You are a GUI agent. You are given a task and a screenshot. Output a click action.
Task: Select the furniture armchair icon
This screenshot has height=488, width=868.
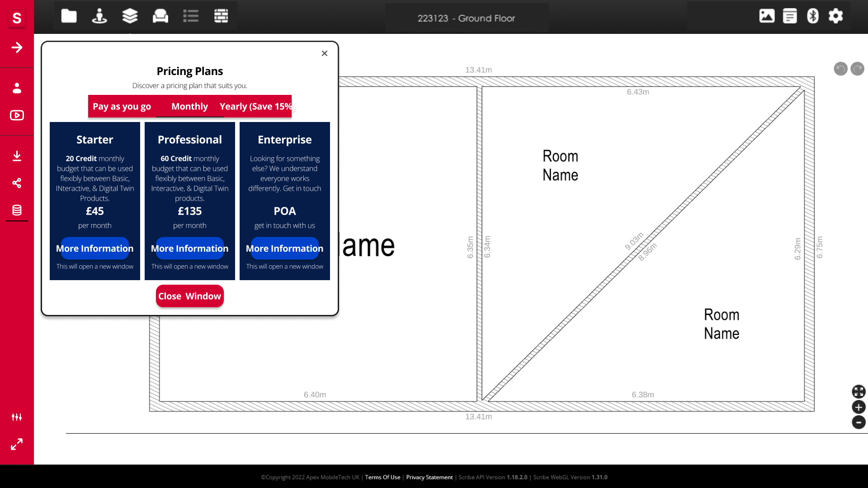(160, 16)
